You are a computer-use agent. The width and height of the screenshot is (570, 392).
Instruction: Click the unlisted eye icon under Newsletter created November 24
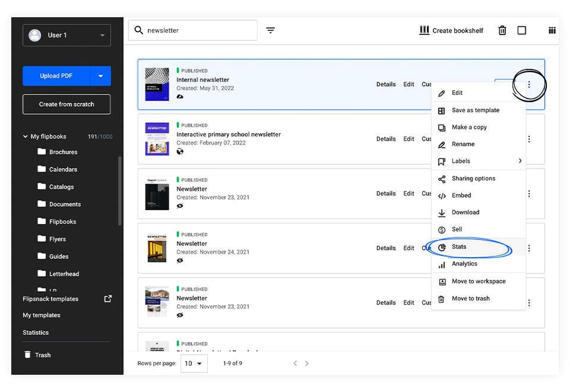180,260
